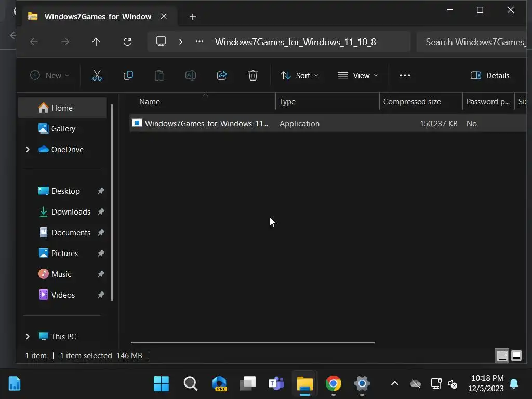Sort by the Password protected column header

[488, 102]
